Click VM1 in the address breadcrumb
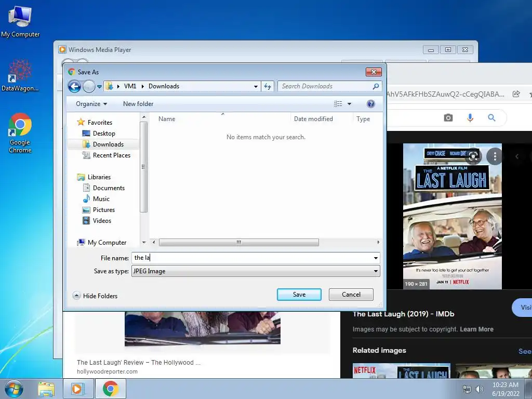 130,86
